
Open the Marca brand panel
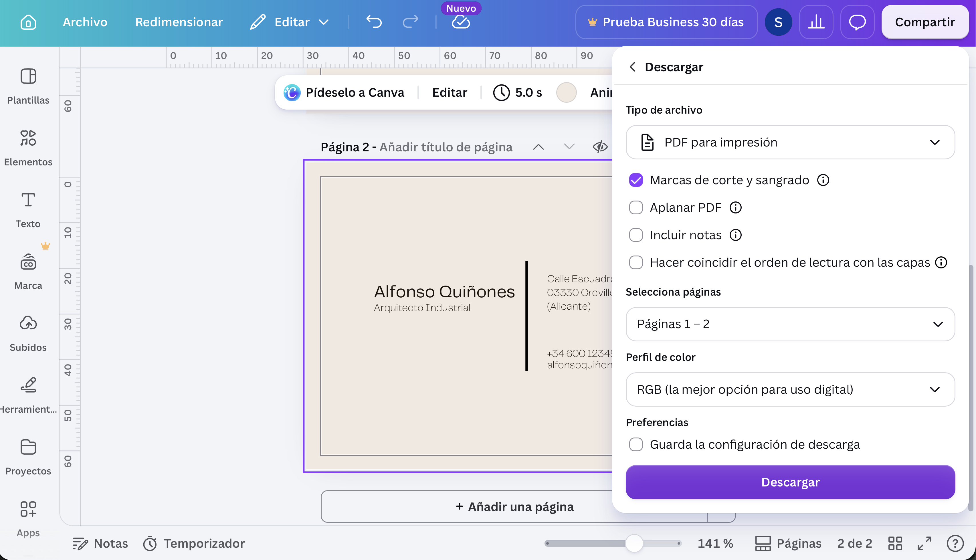tap(28, 272)
